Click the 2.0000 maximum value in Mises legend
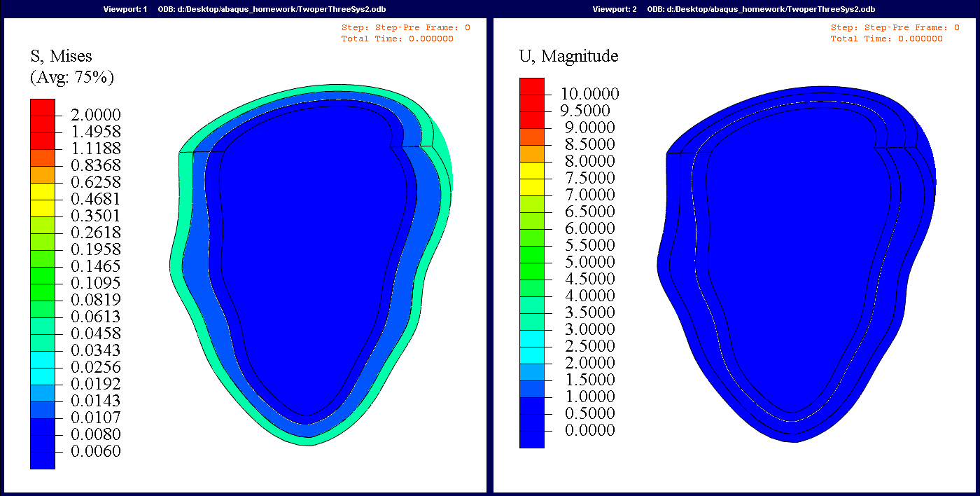The height and width of the screenshot is (496, 980). [97, 115]
